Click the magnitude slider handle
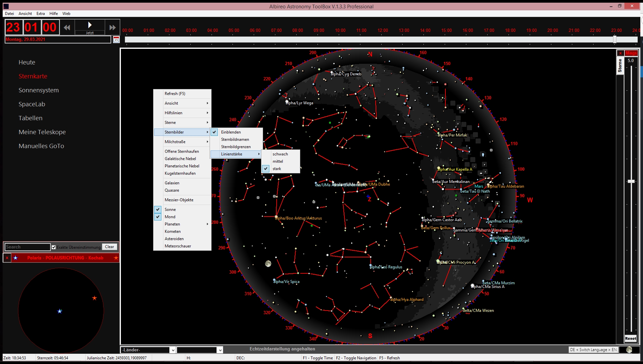The height and width of the screenshot is (364, 643). point(631,181)
